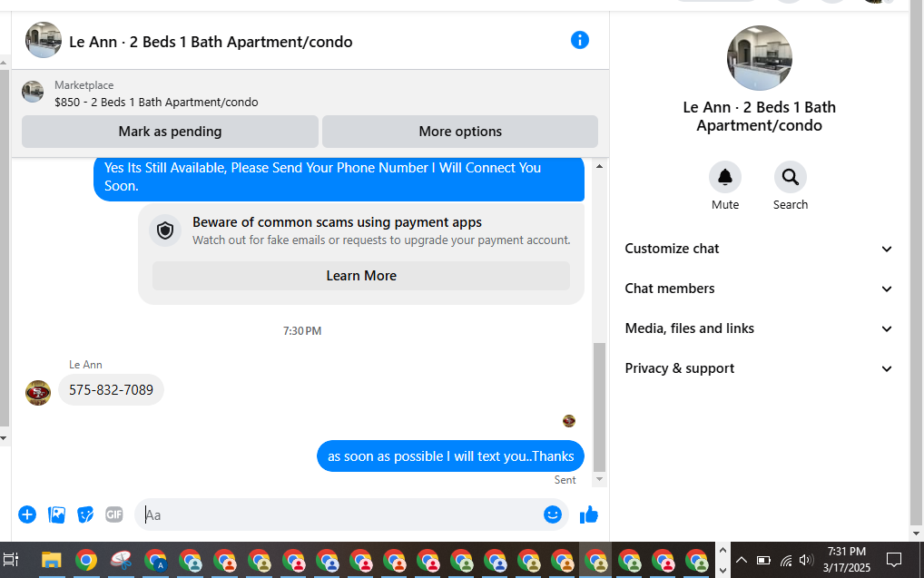The height and width of the screenshot is (578, 924).
Task: Expand the Chat members section
Action: 759,289
